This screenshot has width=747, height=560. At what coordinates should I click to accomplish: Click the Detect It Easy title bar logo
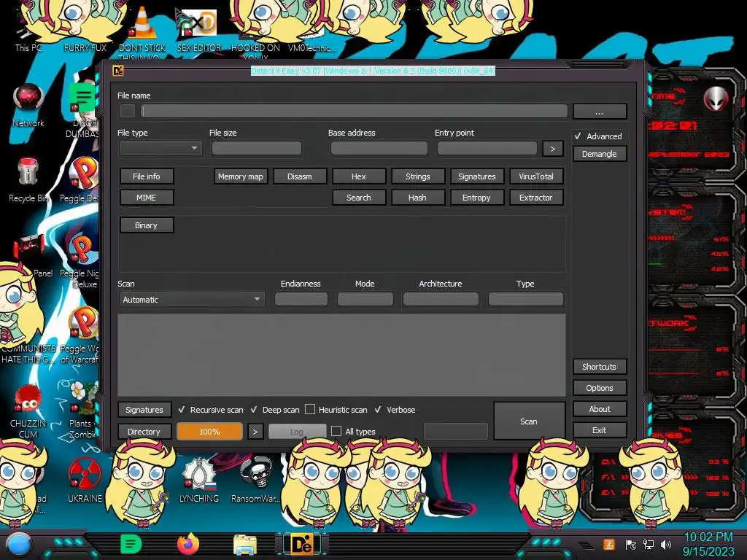117,71
